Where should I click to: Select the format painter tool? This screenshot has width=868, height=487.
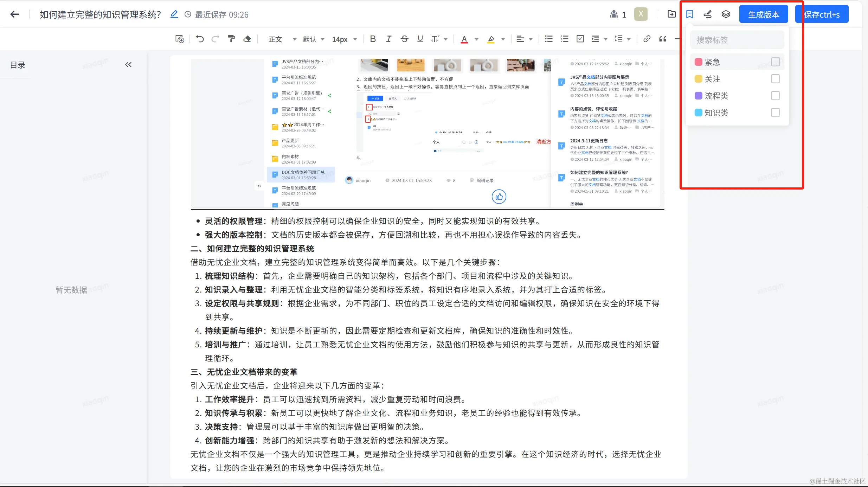coord(231,39)
